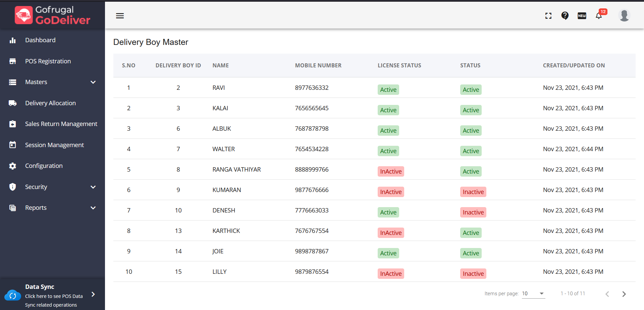Viewport: 644px width, 310px height.
Task: Open the help question mark icon
Action: click(565, 16)
